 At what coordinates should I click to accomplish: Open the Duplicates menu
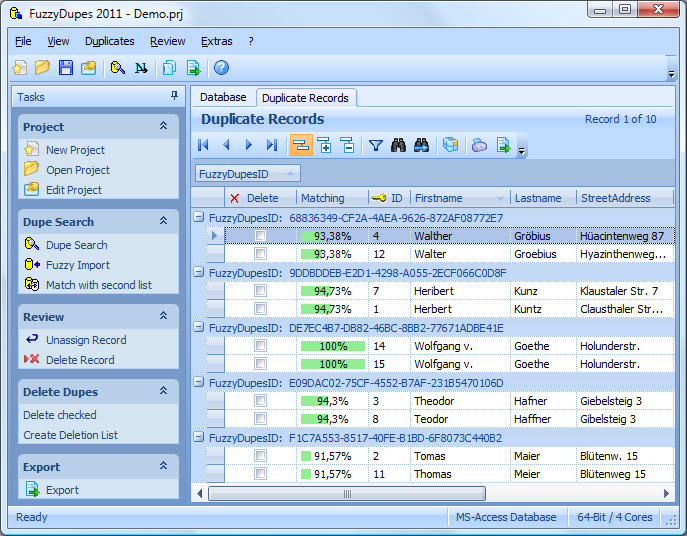pos(110,41)
